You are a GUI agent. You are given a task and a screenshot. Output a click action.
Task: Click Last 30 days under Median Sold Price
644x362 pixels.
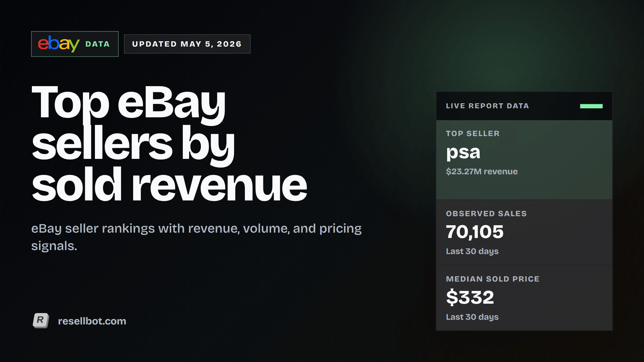[472, 317]
